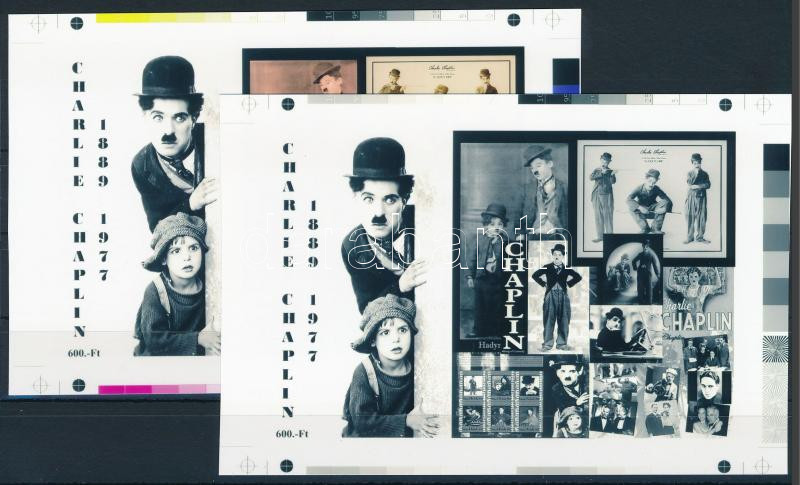Image resolution: width=800 pixels, height=485 pixels.
Task: Click the top-right crosshair mark on the back sheet
Action: 553,20
